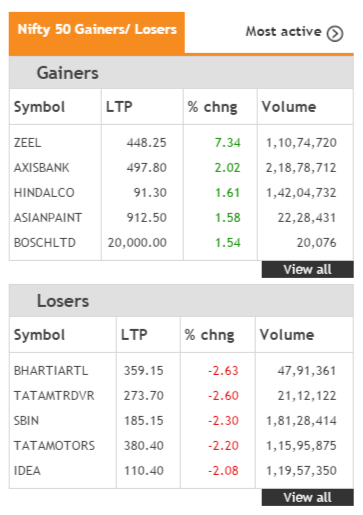Select the TATAMTRDVR symbol
Image resolution: width=363 pixels, height=515 pixels.
click(54, 396)
